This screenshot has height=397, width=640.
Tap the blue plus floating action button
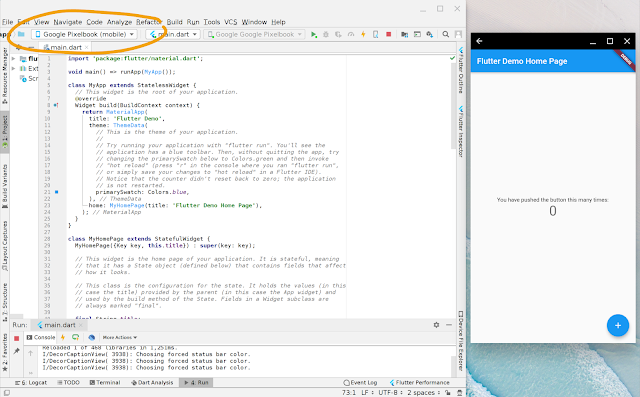click(618, 325)
